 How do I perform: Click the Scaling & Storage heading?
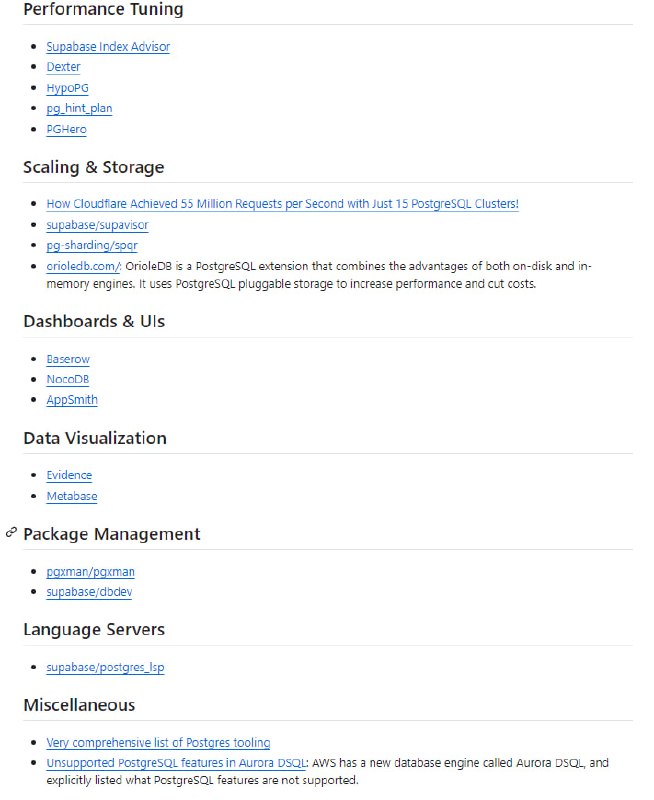pos(94,167)
